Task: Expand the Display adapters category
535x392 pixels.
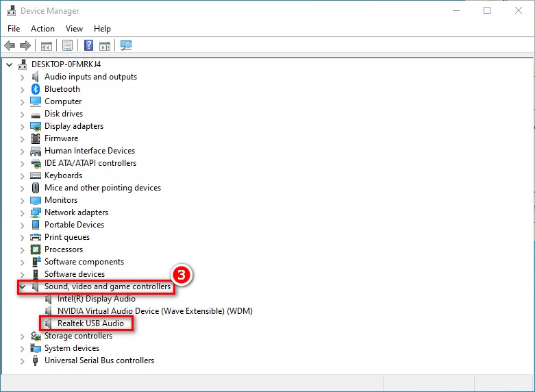Action: [23, 126]
